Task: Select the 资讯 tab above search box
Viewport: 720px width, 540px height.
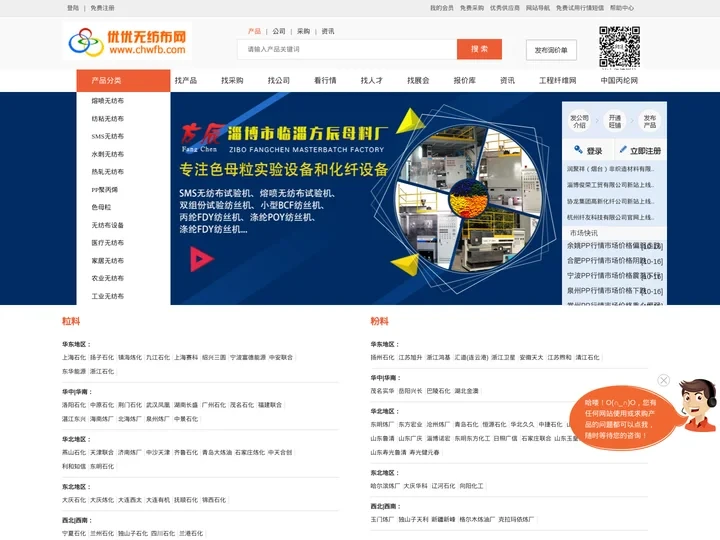Action: tap(328, 31)
